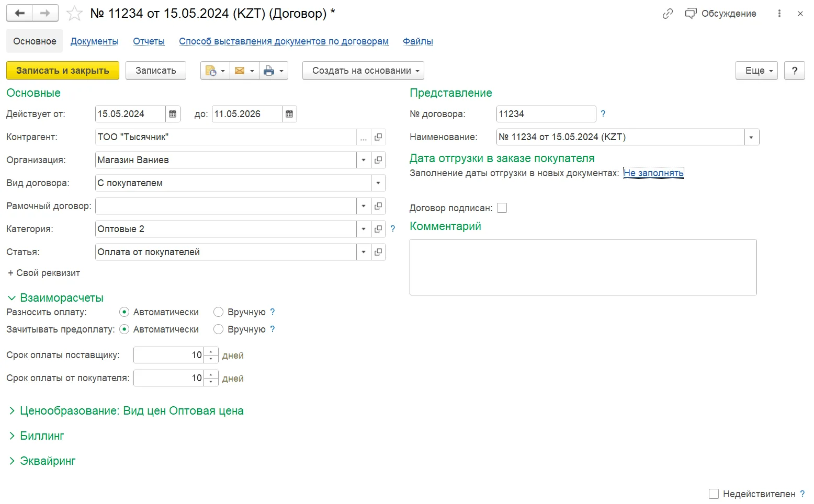Click into the Комментарий text area
Image resolution: width=814 pixels, height=504 pixels.
583,267
